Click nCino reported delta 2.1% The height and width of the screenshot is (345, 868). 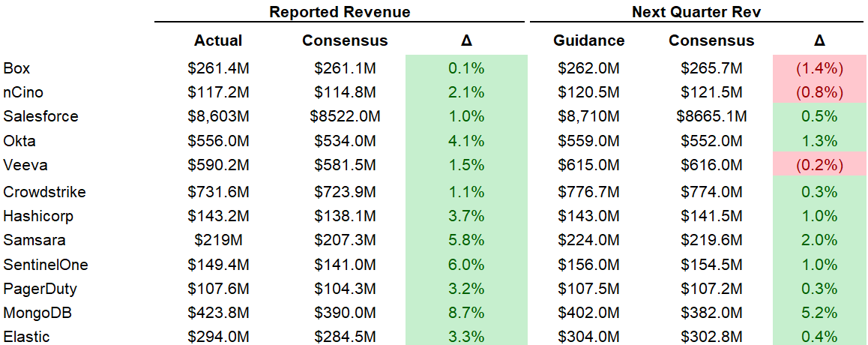[466, 92]
